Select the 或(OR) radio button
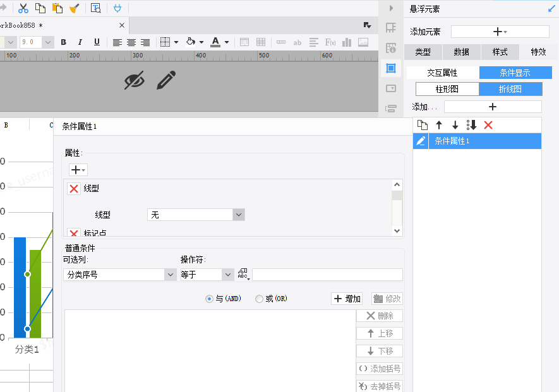The width and height of the screenshot is (559, 392). (259, 299)
